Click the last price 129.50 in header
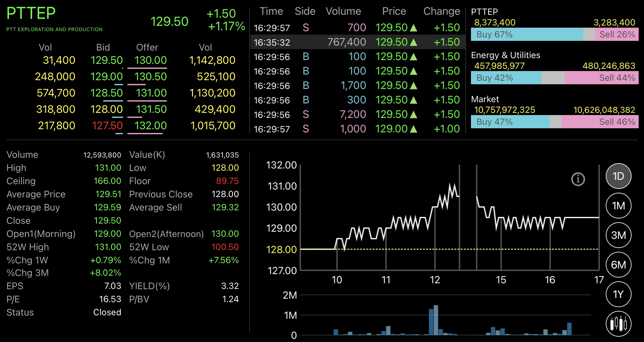 pyautogui.click(x=169, y=21)
